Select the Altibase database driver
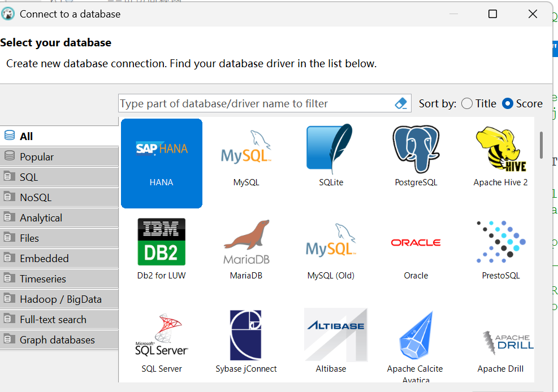Screen dimensions: 558x392 [x=331, y=341]
